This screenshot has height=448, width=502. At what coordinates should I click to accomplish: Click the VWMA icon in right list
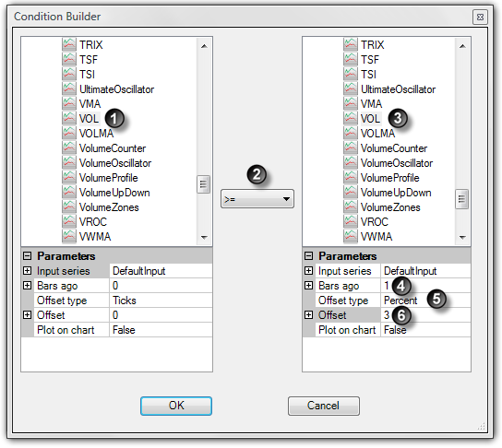point(351,236)
